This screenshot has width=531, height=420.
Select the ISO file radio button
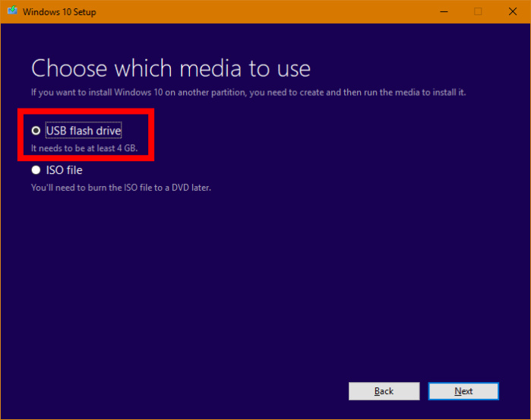[x=36, y=170]
